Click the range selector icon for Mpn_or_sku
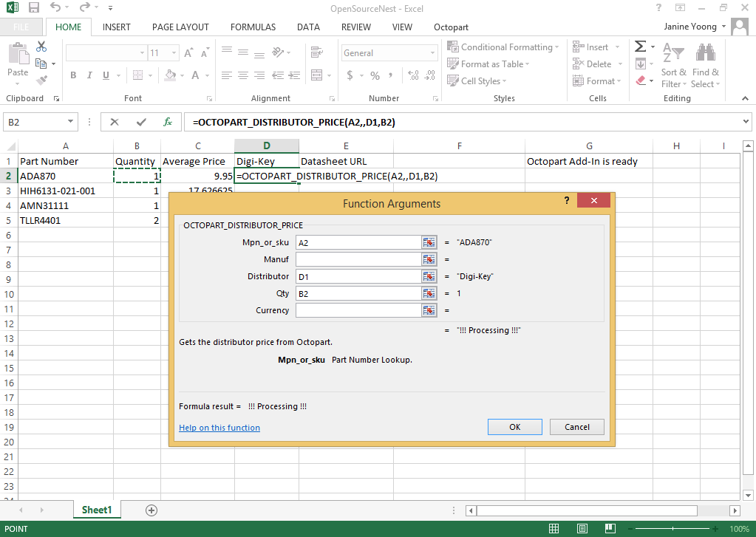The width and height of the screenshot is (756, 537). click(429, 242)
